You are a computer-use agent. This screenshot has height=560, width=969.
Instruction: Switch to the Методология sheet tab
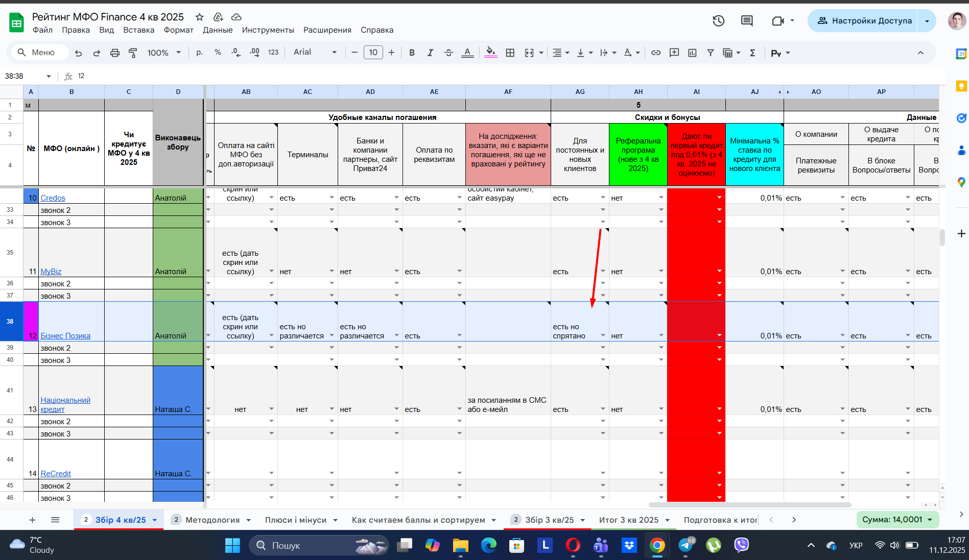pyautogui.click(x=211, y=520)
